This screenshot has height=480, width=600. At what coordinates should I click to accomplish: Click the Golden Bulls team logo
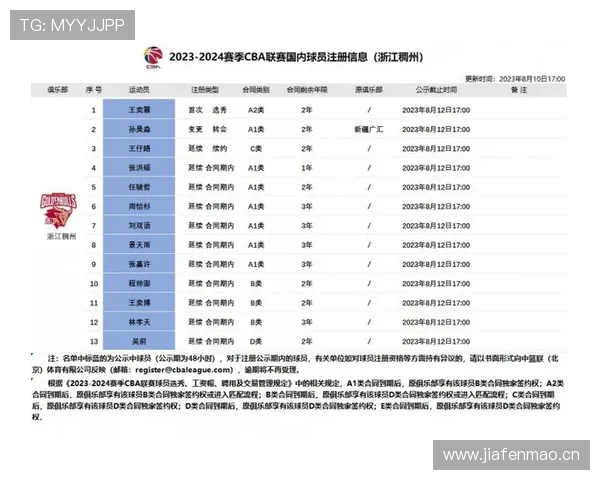pos(58,210)
